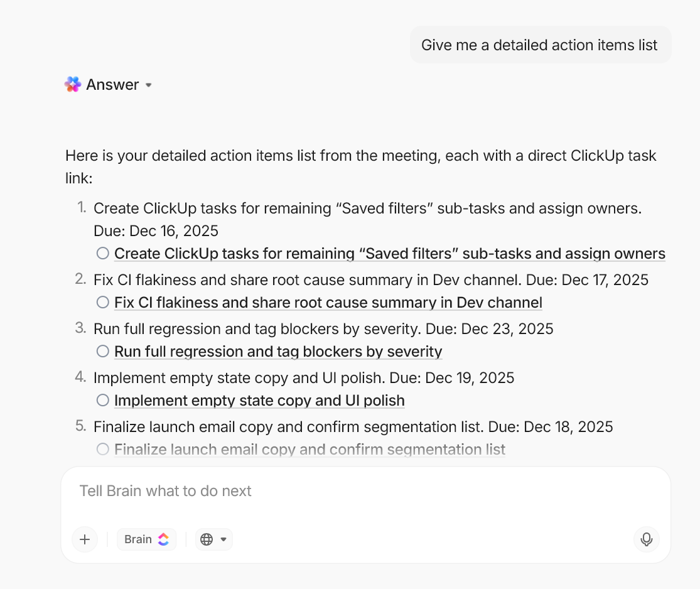
Task: Open the Answer dropdown arrow
Action: [x=149, y=85]
